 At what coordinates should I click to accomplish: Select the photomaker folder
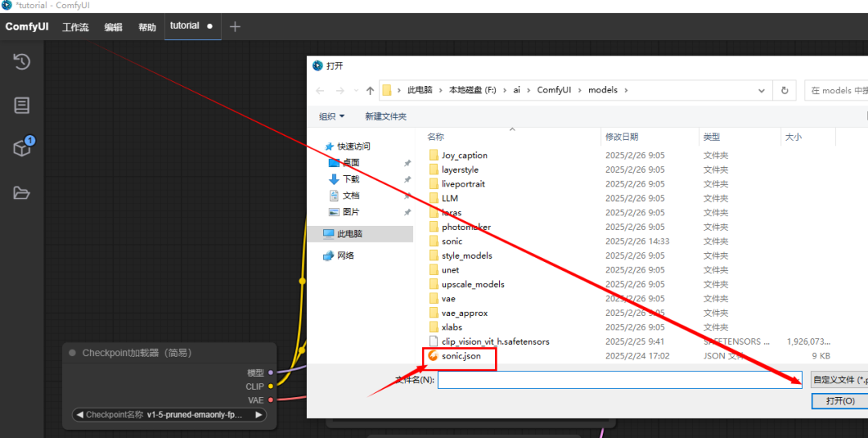click(466, 227)
